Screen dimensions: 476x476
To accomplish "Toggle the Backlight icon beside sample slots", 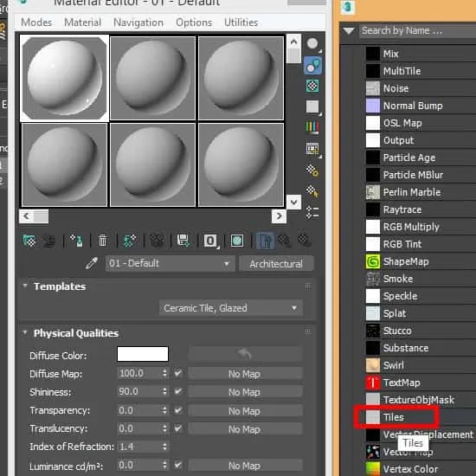I will click(x=312, y=65).
